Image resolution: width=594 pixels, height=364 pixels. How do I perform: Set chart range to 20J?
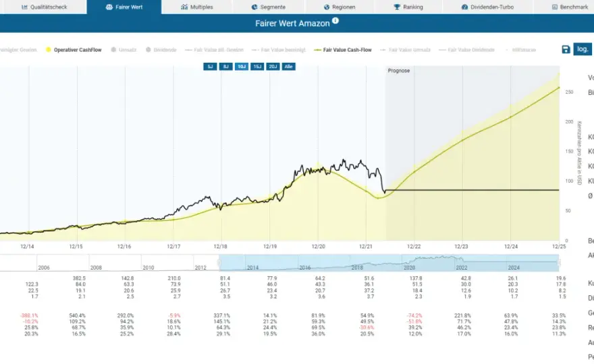pyautogui.click(x=273, y=67)
